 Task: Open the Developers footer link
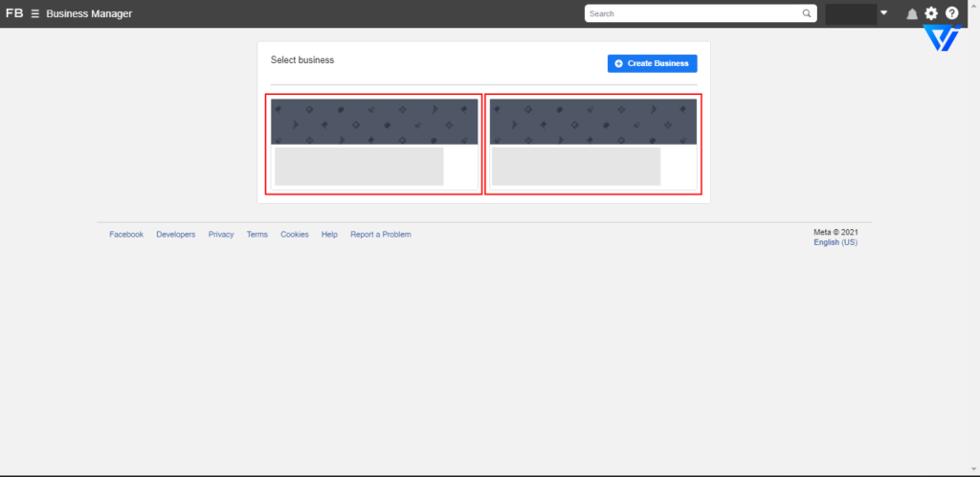[x=176, y=235]
